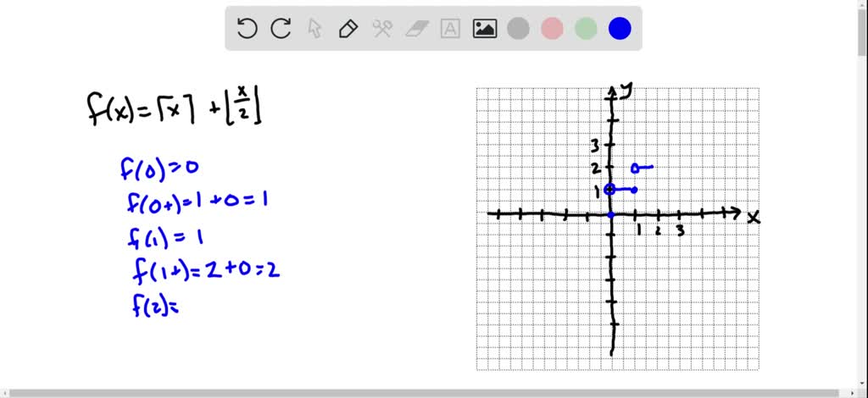This screenshot has width=868, height=398.
Task: Pick the gray pen color
Action: coord(518,29)
